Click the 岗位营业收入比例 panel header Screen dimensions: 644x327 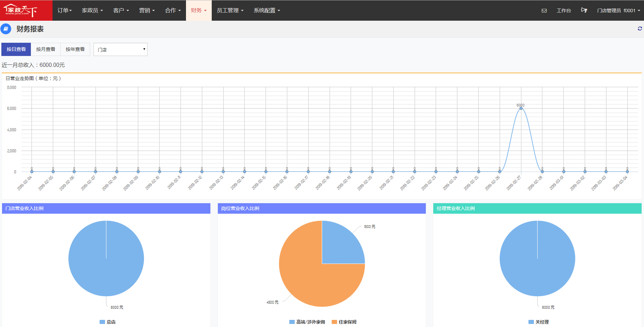pyautogui.click(x=322, y=208)
